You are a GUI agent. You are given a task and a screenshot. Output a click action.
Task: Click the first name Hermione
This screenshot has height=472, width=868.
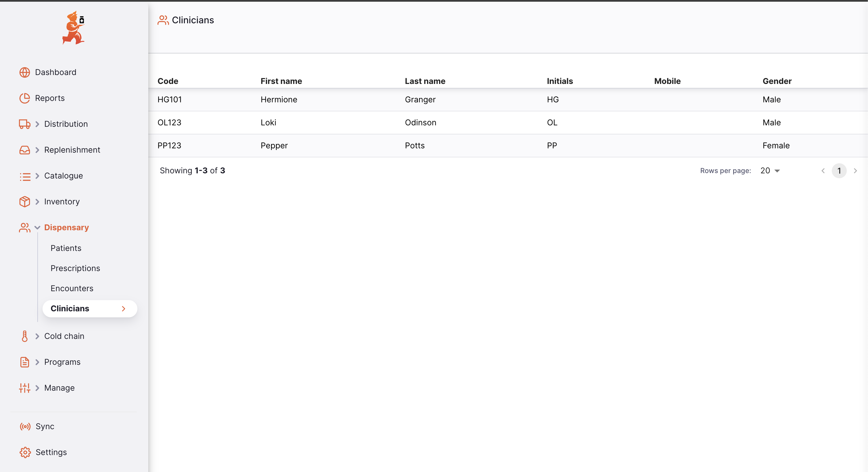pyautogui.click(x=279, y=100)
